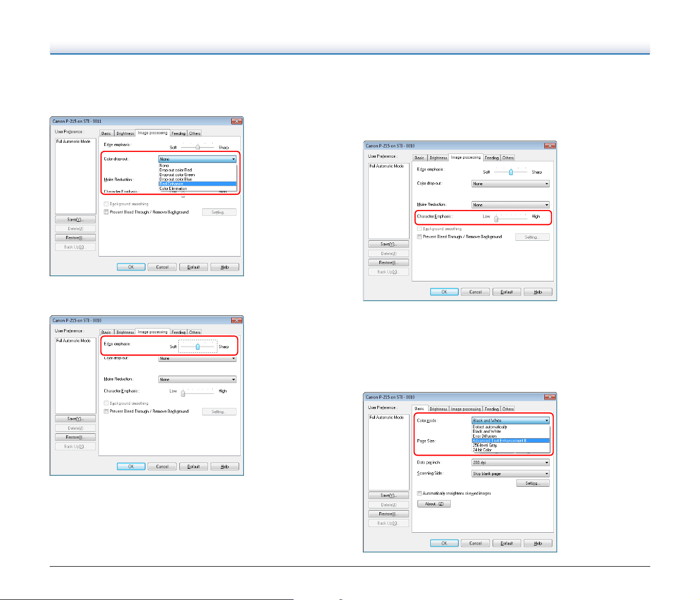Viewport: 700px width, 600px height.
Task: Expand the Scanning Side dropdown showing Skip blank page
Action: tap(511, 474)
